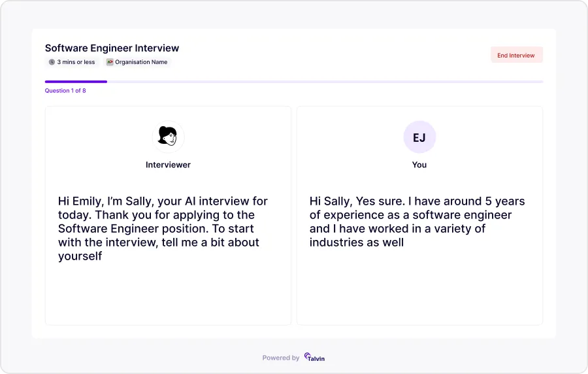Click the '3 mins or less' badge text
Image resolution: width=588 pixels, height=374 pixels.
[76, 62]
